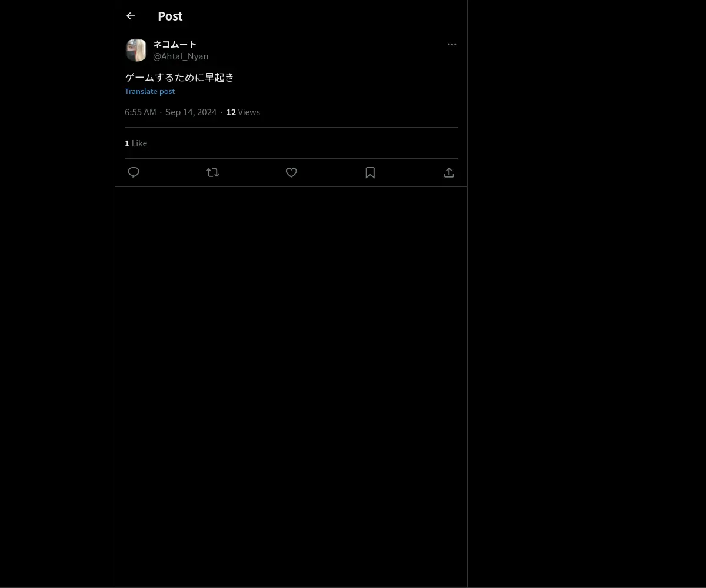Open the 6:55 AM Sep 14, 2024 timestamp

171,112
